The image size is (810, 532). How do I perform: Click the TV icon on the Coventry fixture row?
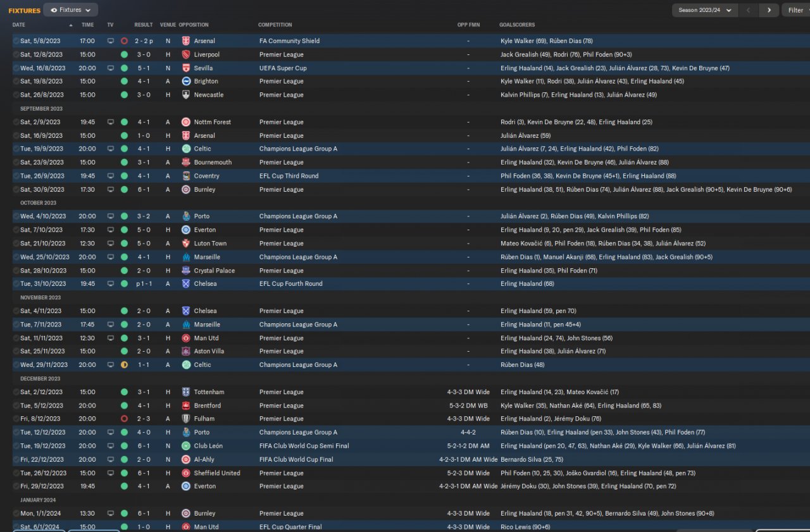(111, 176)
